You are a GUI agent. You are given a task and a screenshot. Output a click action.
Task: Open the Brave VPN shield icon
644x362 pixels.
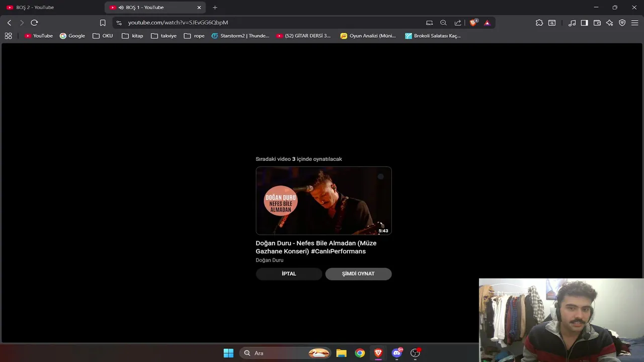coord(622,23)
